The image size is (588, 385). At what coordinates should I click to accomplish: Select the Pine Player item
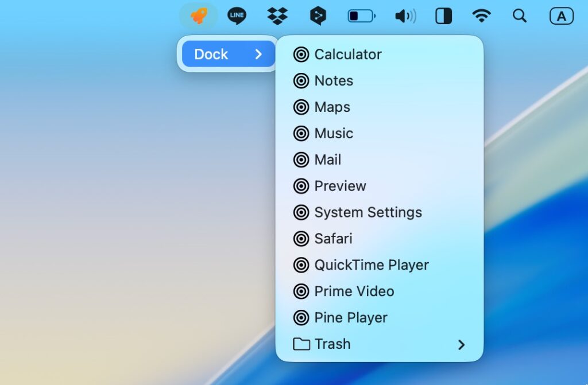tap(350, 317)
